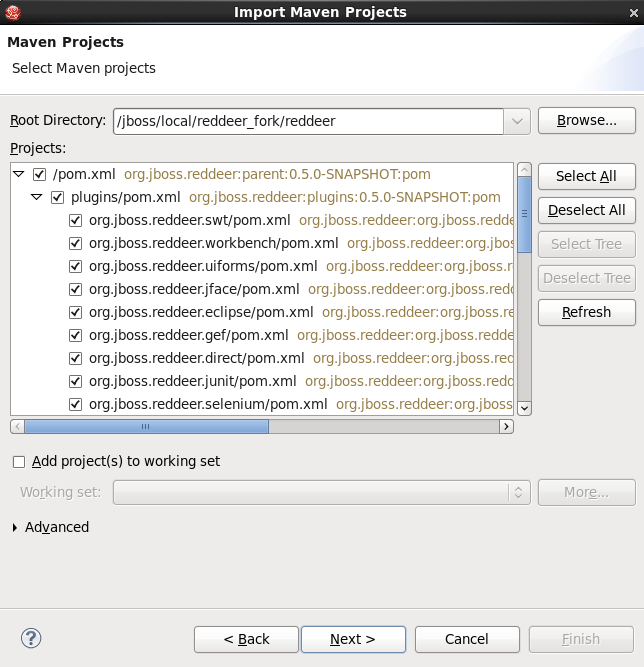Click the Deselect All button
644x667 pixels.
[x=587, y=210]
